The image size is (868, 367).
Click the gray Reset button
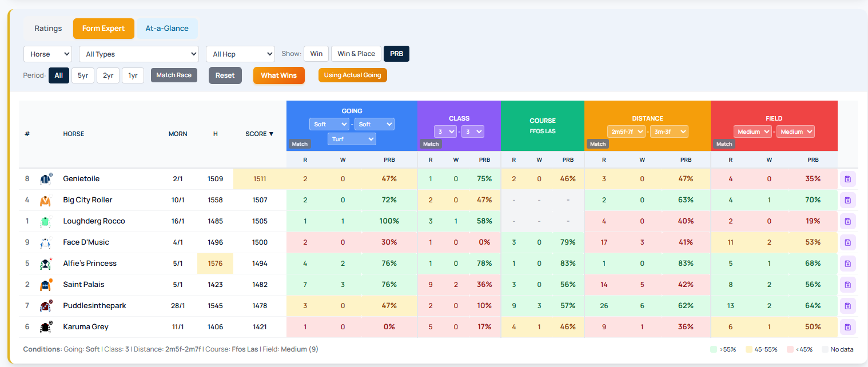[225, 75]
